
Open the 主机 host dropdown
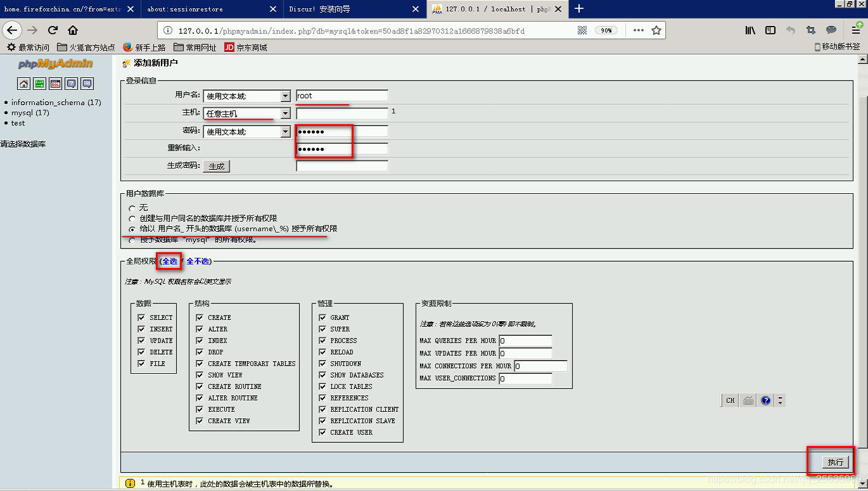(246, 113)
